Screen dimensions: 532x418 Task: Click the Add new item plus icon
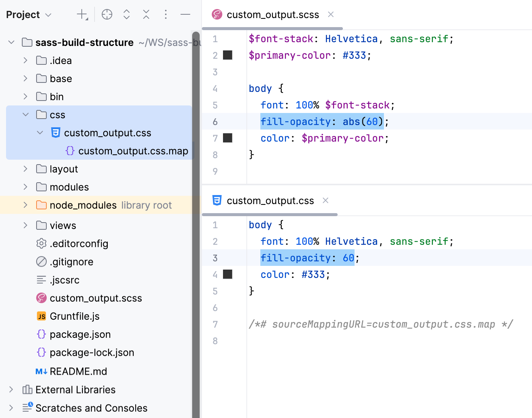point(82,14)
